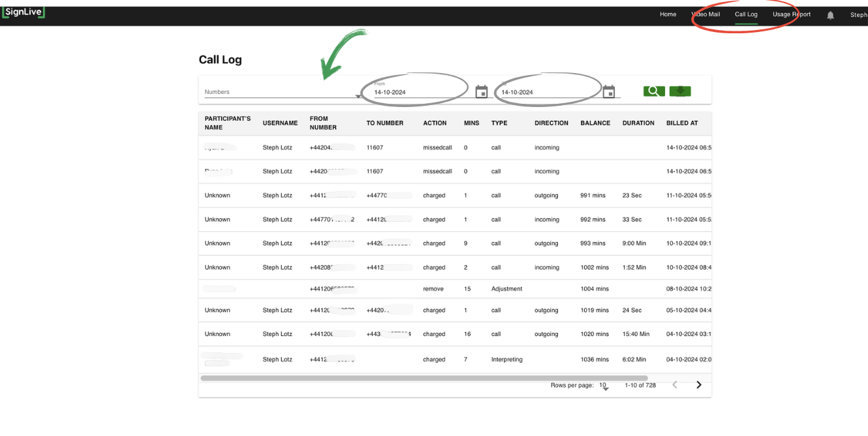Image resolution: width=868 pixels, height=436 pixels.
Task: Click the SignLive logo
Action: point(23,12)
